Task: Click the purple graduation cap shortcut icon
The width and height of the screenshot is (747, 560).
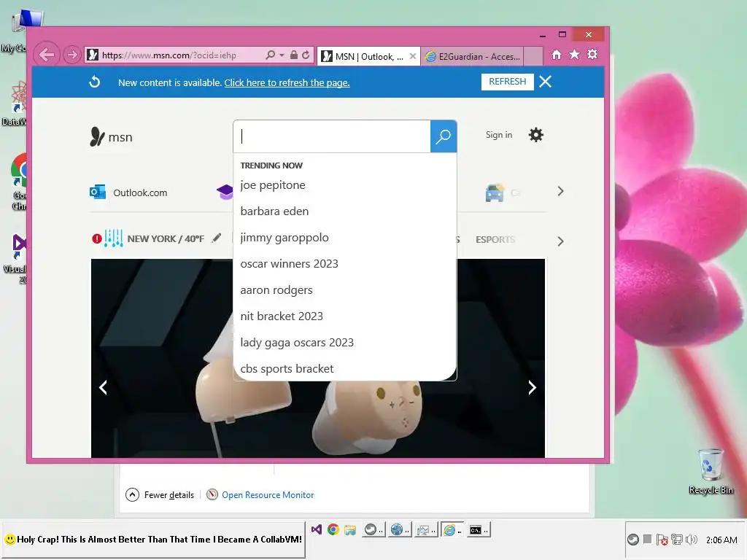Action: (x=225, y=192)
